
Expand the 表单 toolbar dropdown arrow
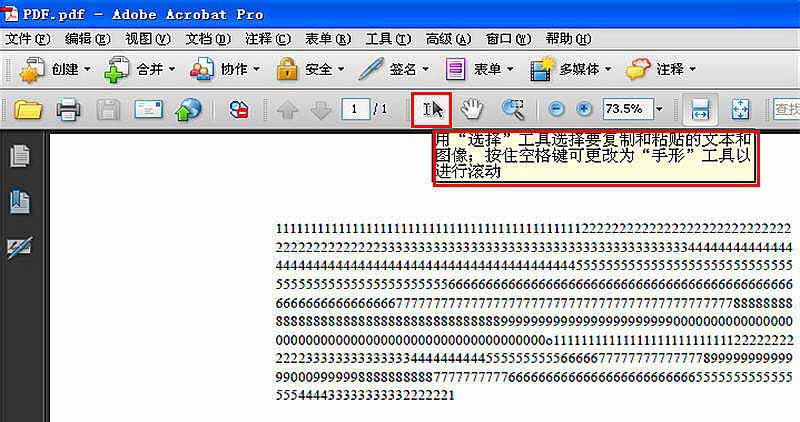[510, 69]
